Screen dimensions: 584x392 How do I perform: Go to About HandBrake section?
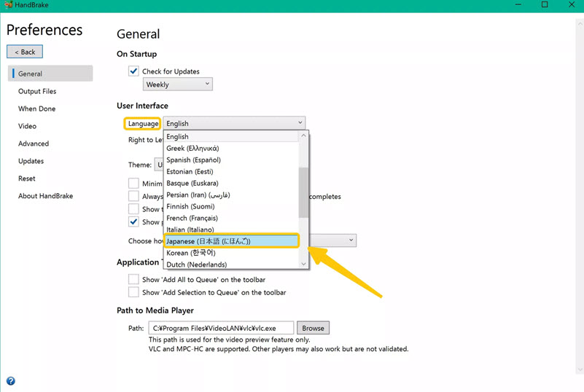pyautogui.click(x=45, y=196)
